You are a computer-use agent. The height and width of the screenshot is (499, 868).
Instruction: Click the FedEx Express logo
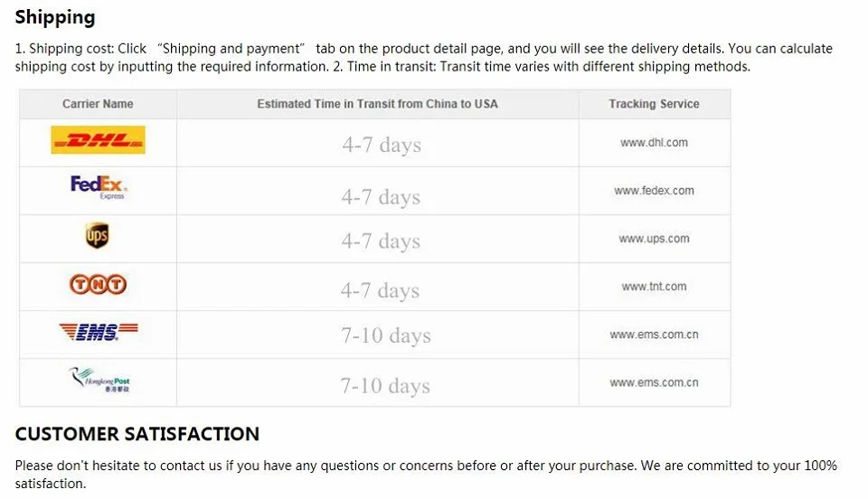(x=99, y=187)
